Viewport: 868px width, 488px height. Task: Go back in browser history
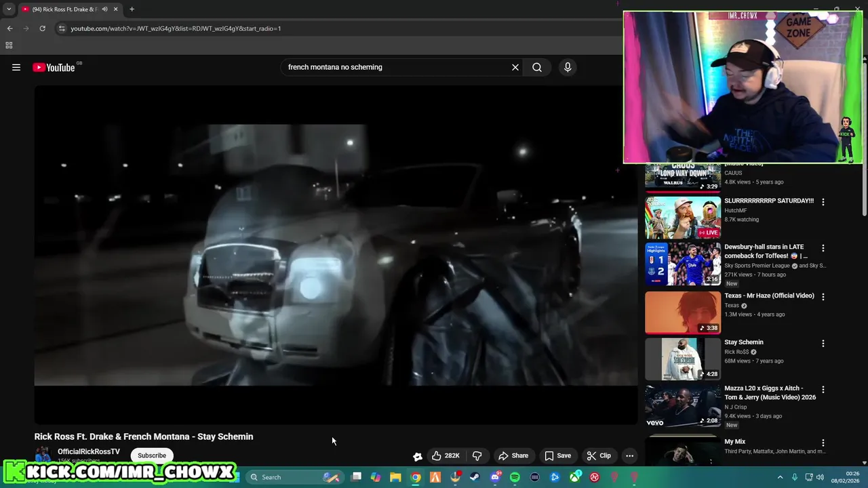tap(9, 28)
